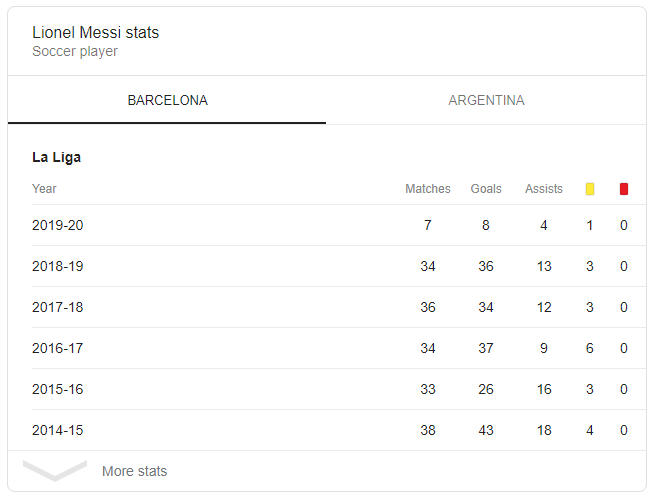Click the Lionel Messi stats title
Screen dimensions: 653x497
pos(95,33)
